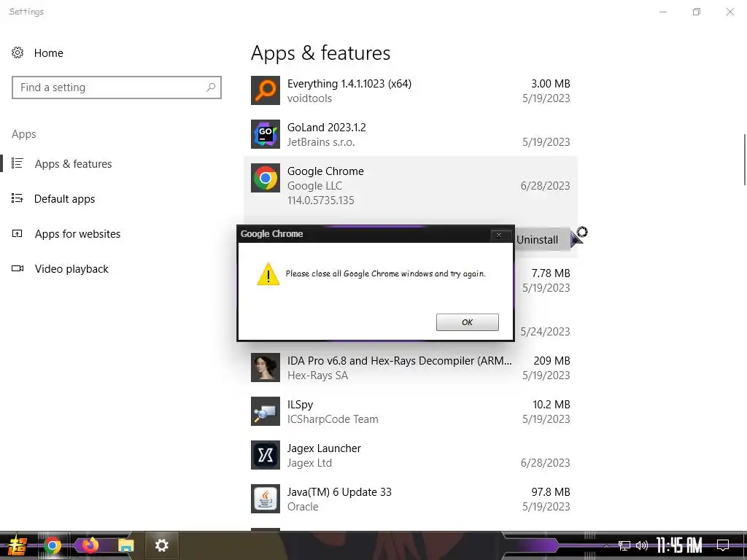This screenshot has width=747, height=560.
Task: Open Default apps section
Action: pyautogui.click(x=64, y=199)
